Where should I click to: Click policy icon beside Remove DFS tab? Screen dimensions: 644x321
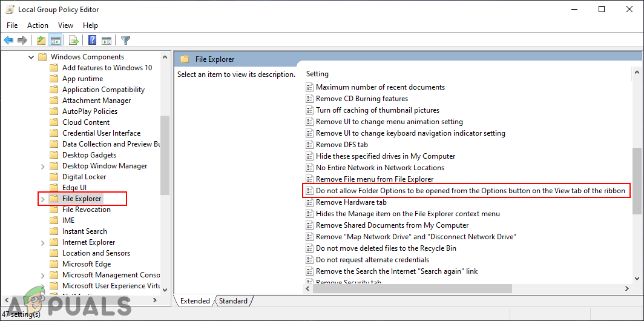310,145
